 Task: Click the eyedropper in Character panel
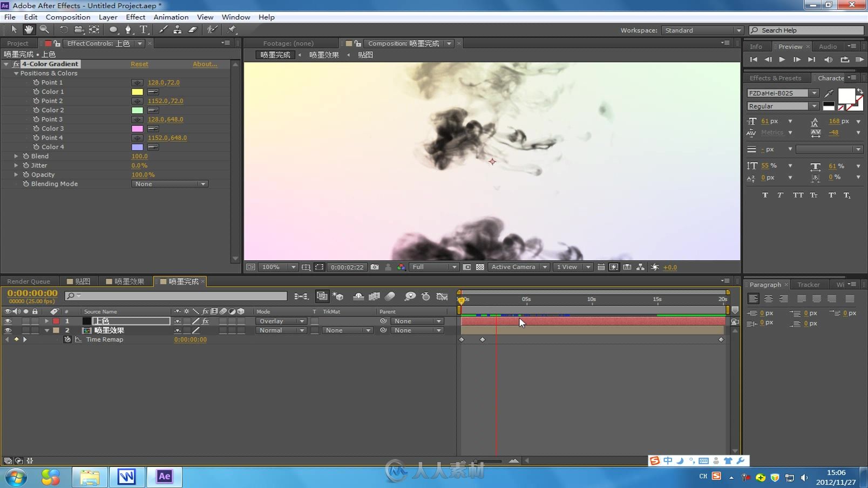829,93
